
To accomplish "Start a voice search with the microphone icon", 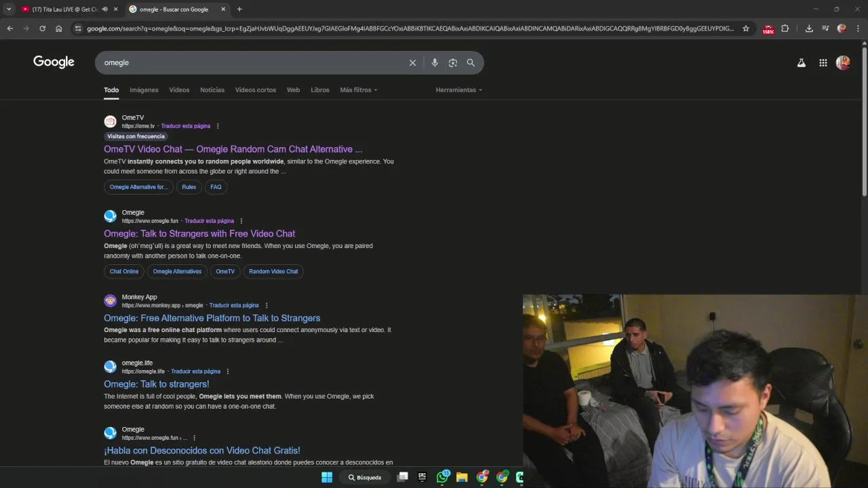I will tap(435, 62).
